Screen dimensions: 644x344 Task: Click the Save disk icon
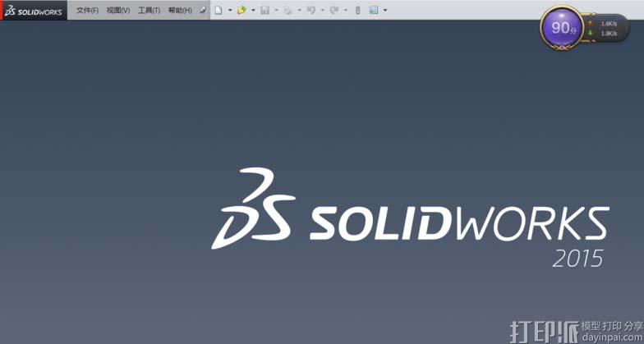point(264,11)
